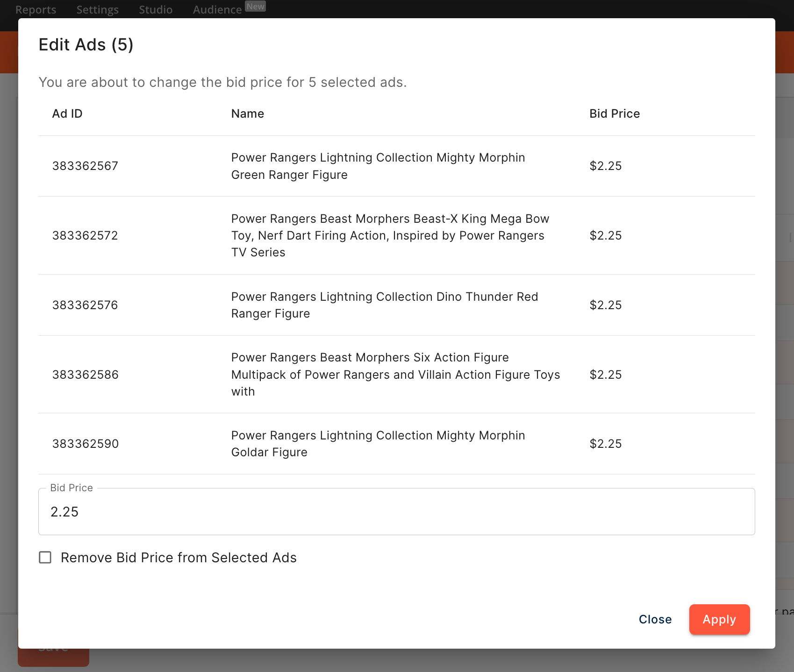The image size is (794, 672).
Task: Select Ad ID 383362572
Action: click(85, 235)
